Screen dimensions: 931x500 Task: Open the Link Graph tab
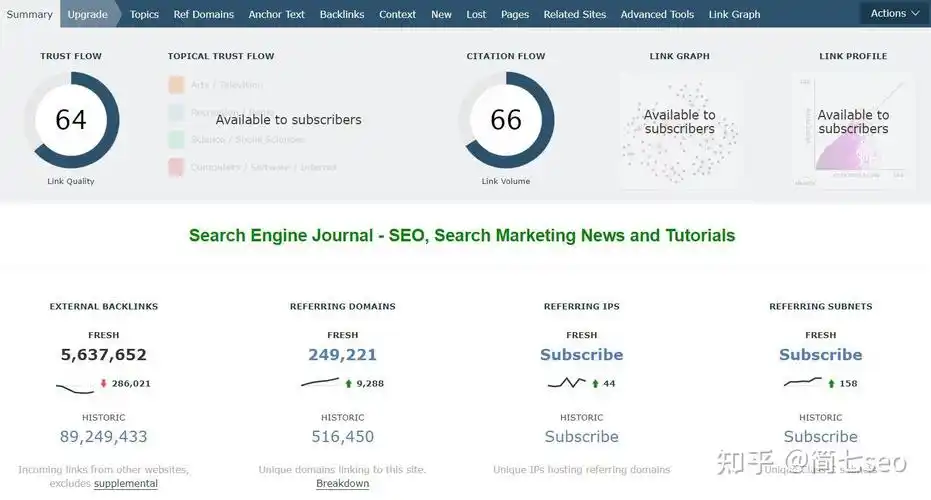coord(734,14)
